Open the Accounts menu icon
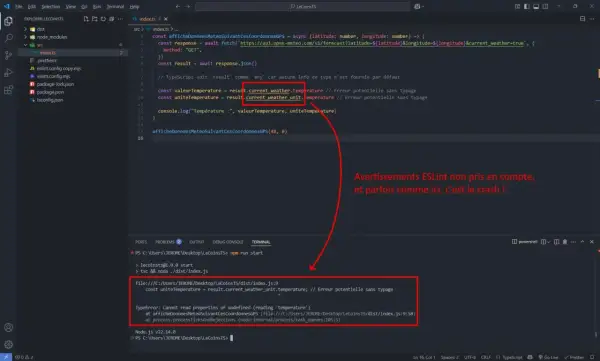 (x=8, y=327)
